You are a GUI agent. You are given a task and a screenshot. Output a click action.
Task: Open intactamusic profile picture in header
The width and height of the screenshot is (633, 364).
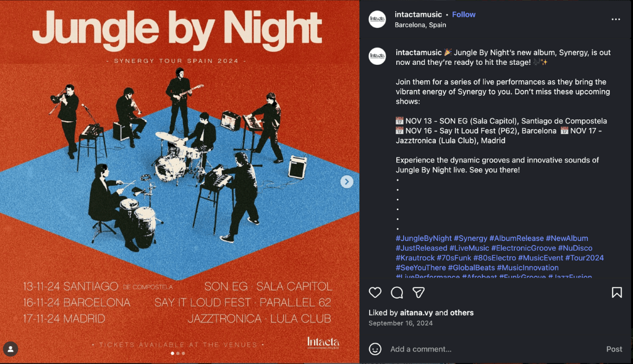click(377, 19)
